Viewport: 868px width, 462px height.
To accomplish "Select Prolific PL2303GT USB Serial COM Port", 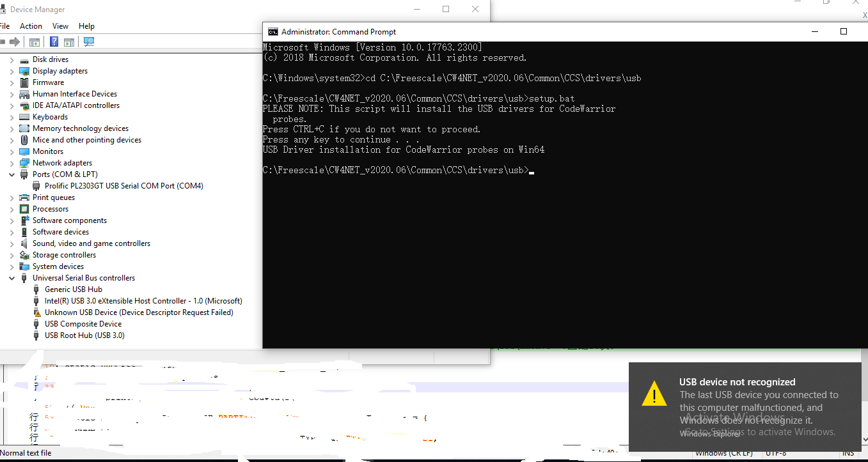I will coord(124,185).
